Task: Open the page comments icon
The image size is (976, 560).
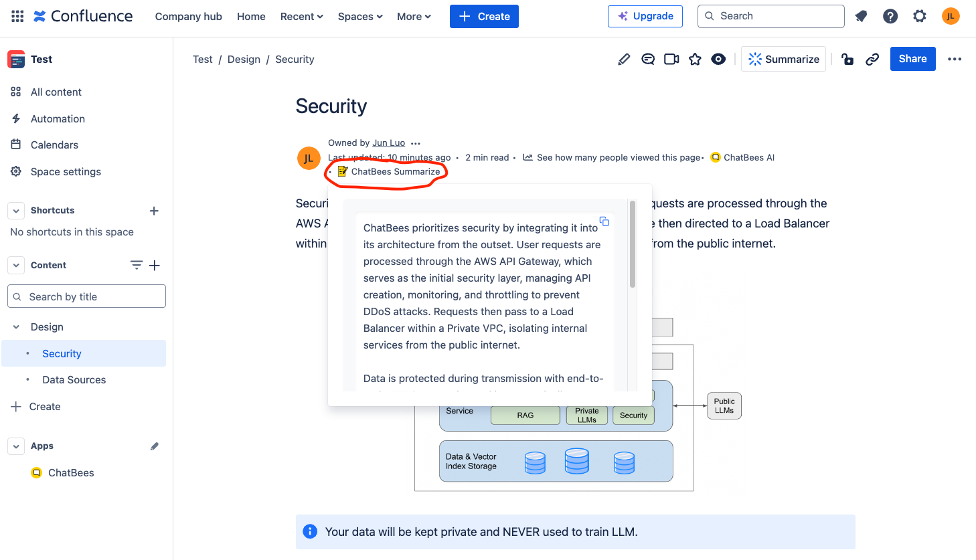Action: (x=647, y=60)
